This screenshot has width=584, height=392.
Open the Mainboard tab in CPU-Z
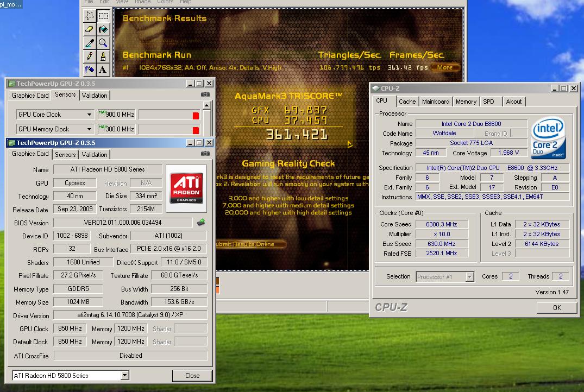tap(436, 101)
